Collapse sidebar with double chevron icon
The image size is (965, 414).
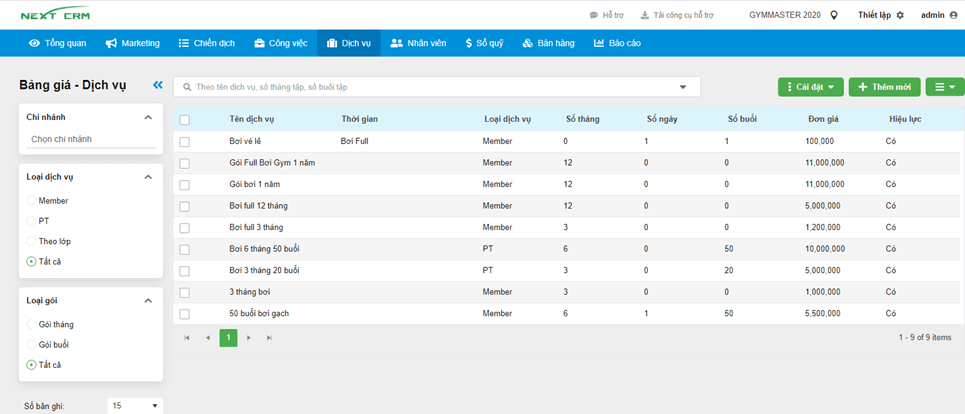157,86
